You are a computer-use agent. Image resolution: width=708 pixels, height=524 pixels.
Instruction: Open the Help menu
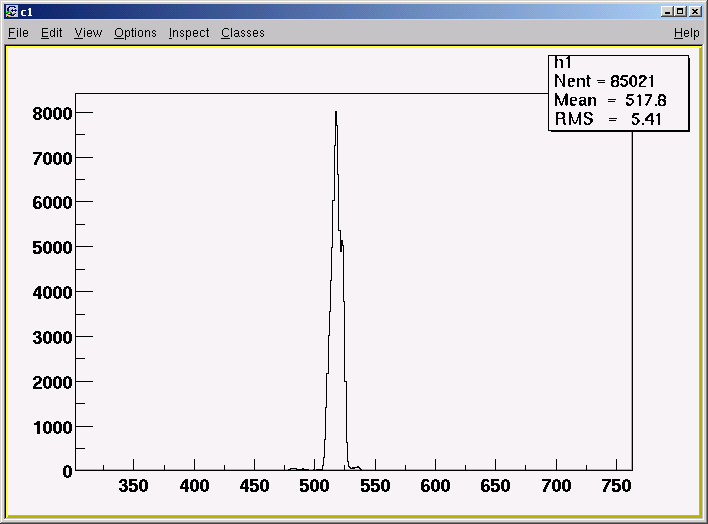point(686,33)
